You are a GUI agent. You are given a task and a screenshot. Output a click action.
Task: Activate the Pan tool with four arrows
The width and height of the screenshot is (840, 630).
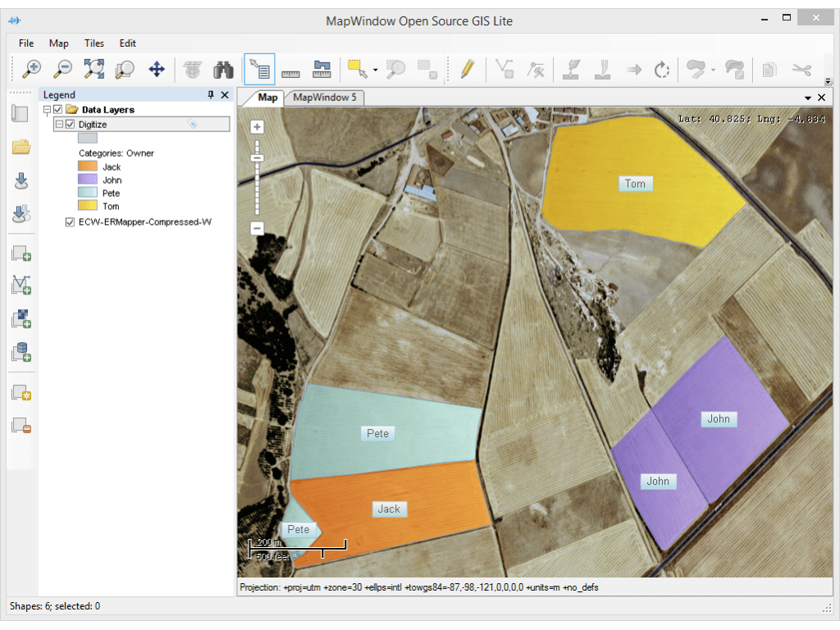pos(157,70)
